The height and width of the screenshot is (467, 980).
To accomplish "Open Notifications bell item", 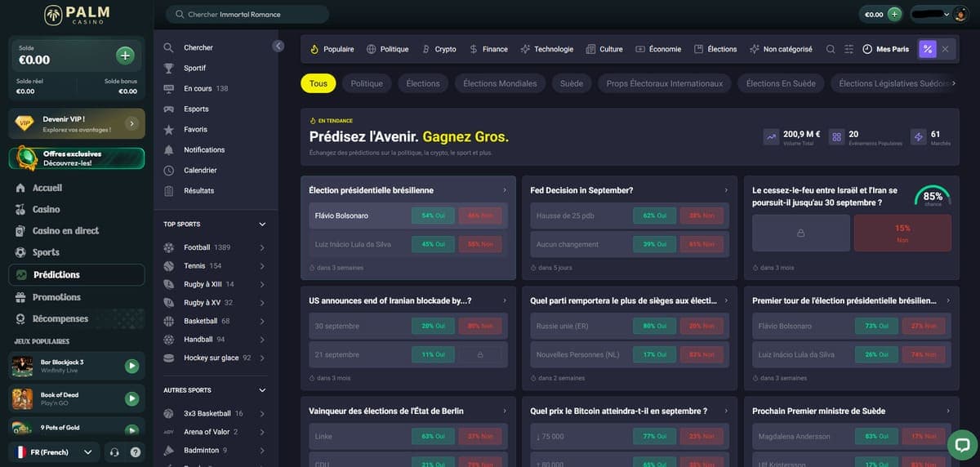I will 204,149.
